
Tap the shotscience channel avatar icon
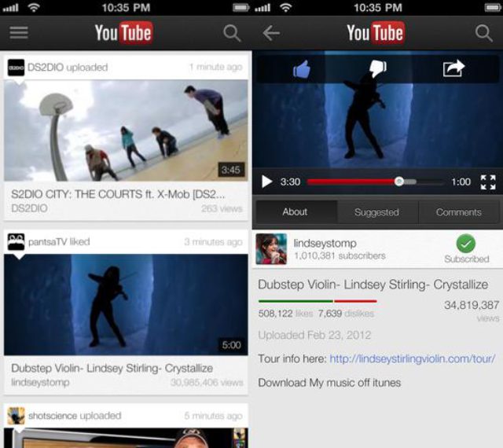pyautogui.click(x=16, y=416)
